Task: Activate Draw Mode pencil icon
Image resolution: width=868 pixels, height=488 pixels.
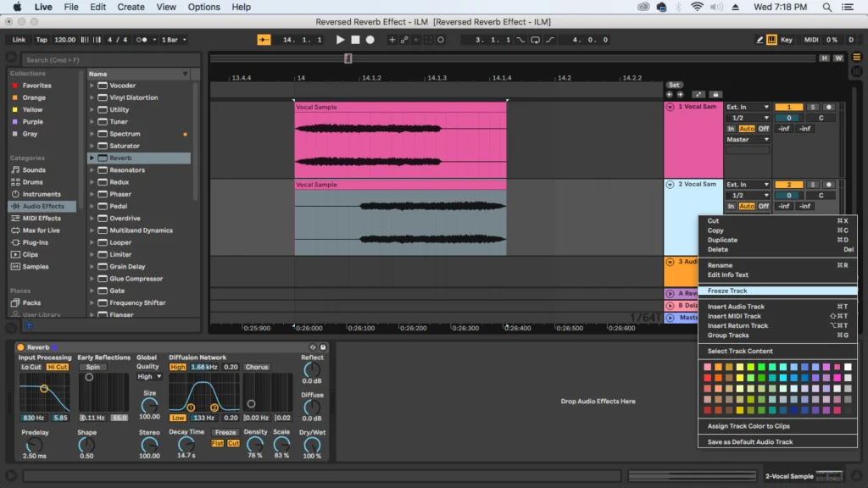Action: coord(759,40)
